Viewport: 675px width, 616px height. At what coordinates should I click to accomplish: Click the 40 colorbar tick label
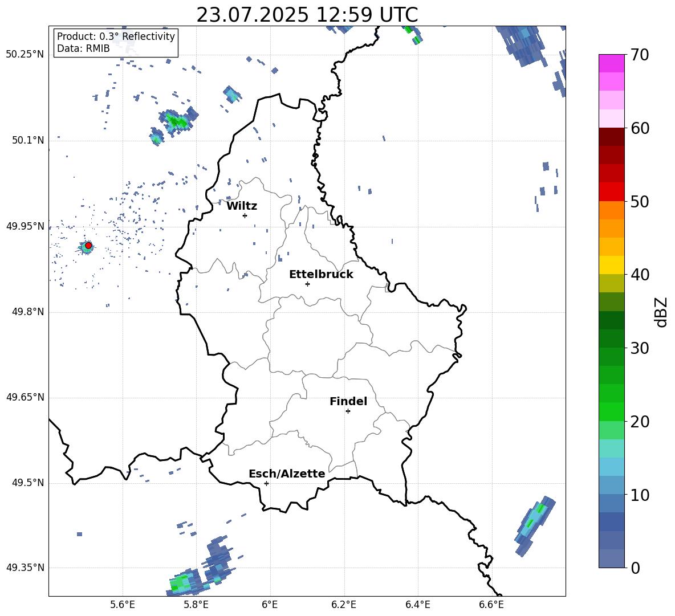click(641, 275)
